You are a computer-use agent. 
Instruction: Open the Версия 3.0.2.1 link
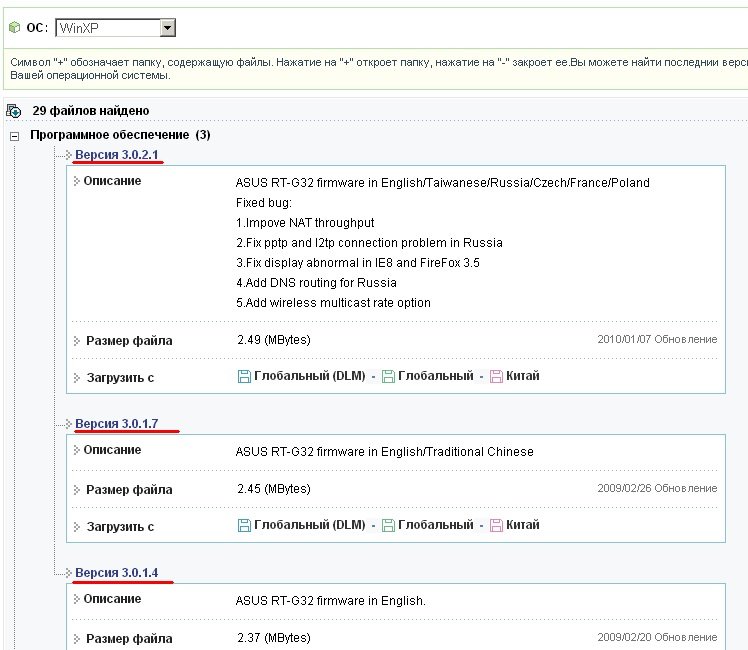point(116,155)
